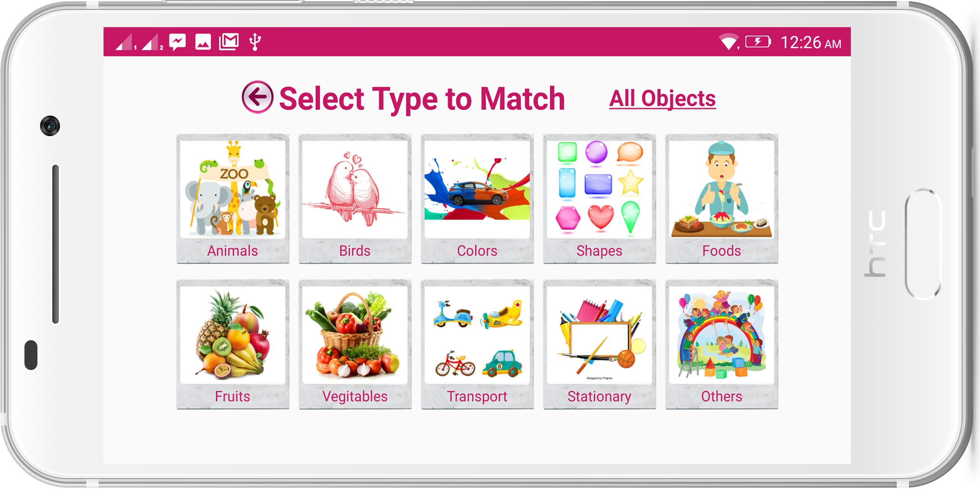Tap the battery charging icon
The width and height of the screenshot is (980, 490).
click(758, 42)
